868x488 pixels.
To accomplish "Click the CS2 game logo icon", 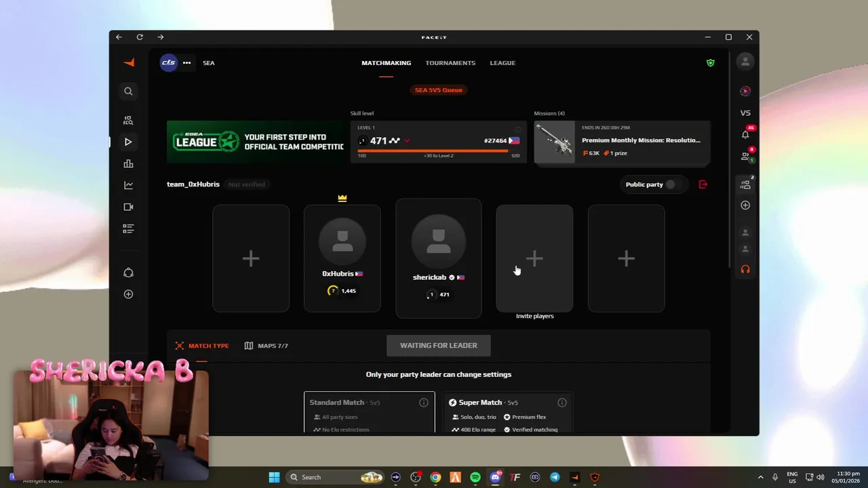I will [x=168, y=62].
